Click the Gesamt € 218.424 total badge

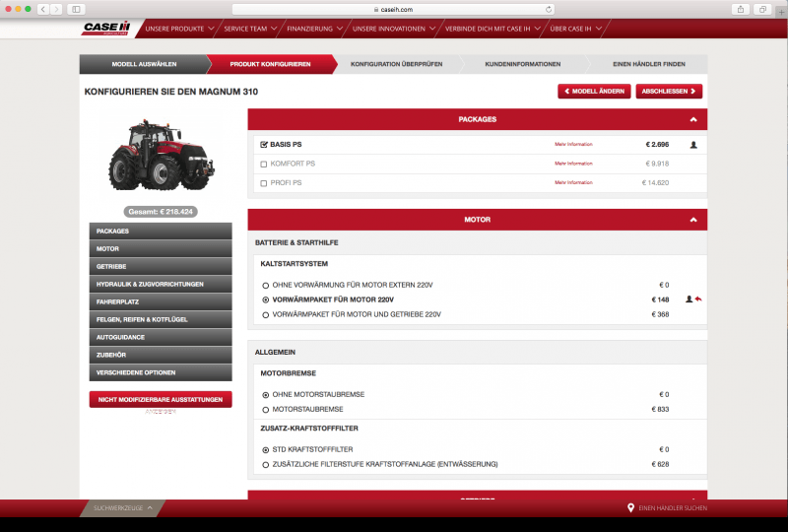[161, 212]
